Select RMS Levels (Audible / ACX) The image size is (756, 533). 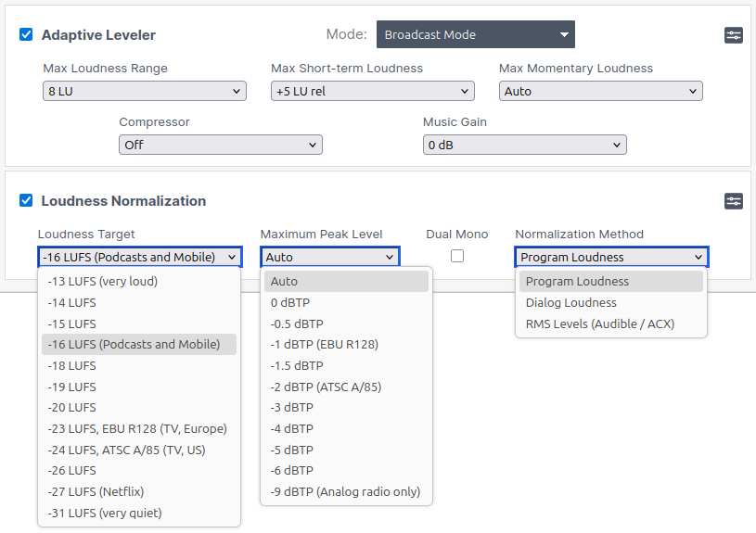[x=599, y=324]
